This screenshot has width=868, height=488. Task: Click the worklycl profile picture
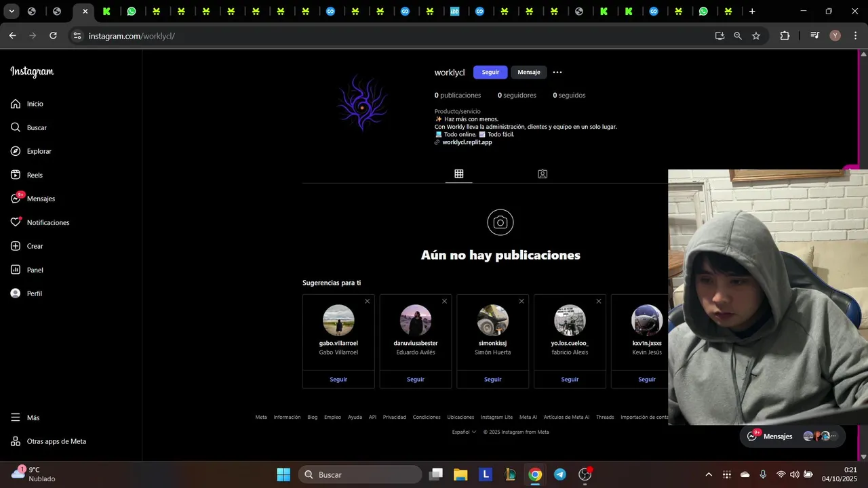tap(363, 103)
